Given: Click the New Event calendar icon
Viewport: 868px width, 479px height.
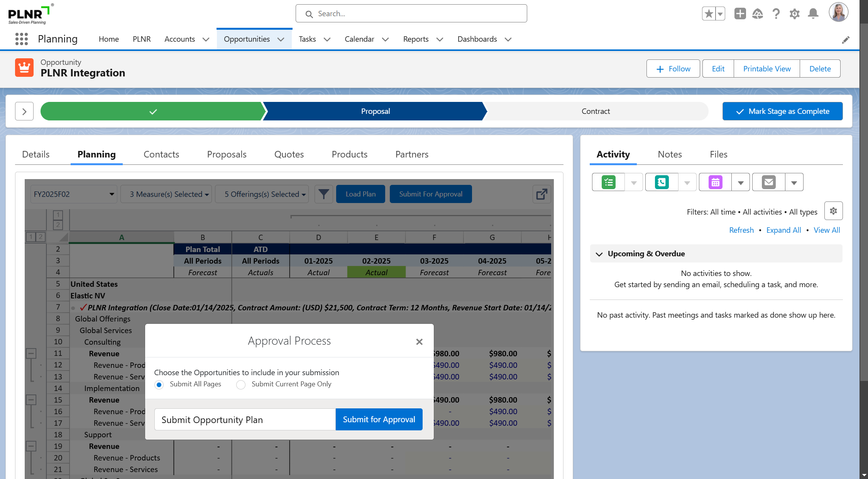Looking at the screenshot, I should click(x=715, y=182).
